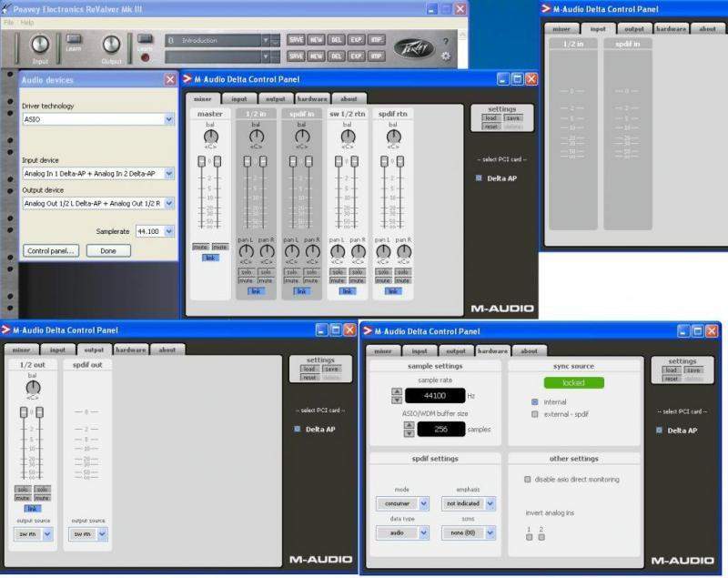Enable disable asio direct monitoring checkbox

[528, 479]
